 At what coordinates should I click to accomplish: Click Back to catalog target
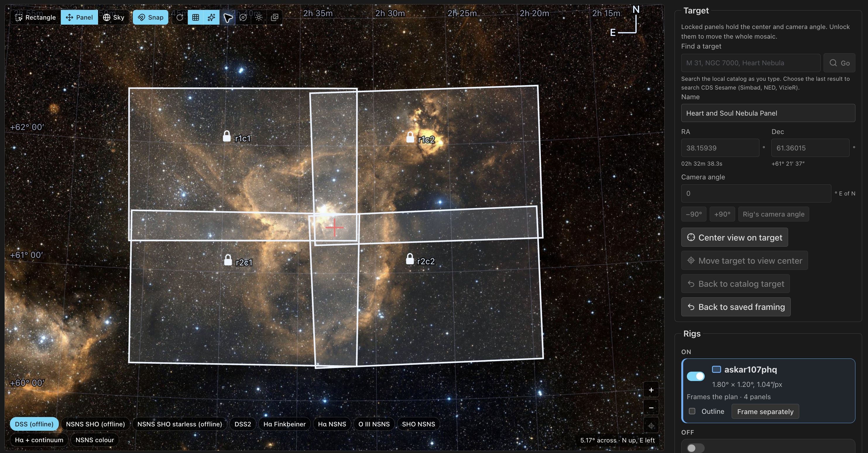tap(735, 284)
